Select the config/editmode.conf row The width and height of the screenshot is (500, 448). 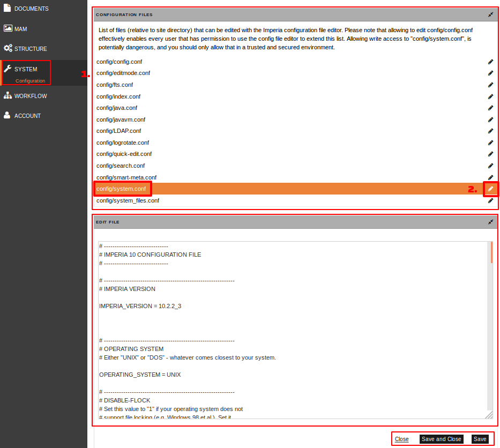pyautogui.click(x=296, y=73)
